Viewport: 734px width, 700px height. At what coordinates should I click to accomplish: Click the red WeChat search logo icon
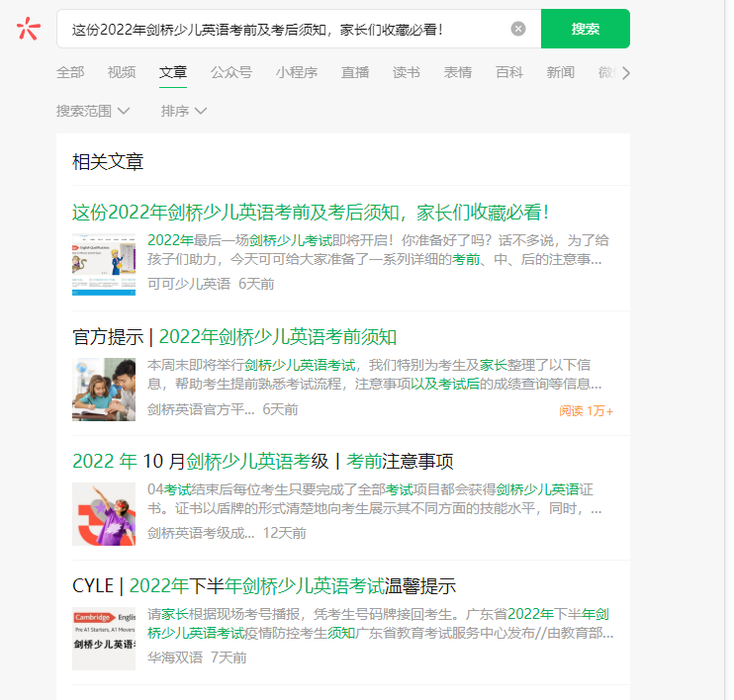tap(28, 29)
